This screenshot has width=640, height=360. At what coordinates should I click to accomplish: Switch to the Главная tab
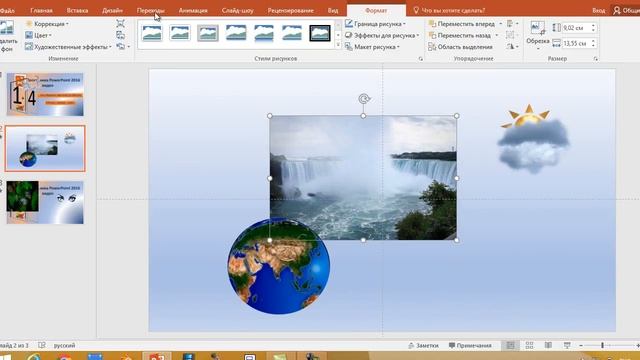[41, 11]
